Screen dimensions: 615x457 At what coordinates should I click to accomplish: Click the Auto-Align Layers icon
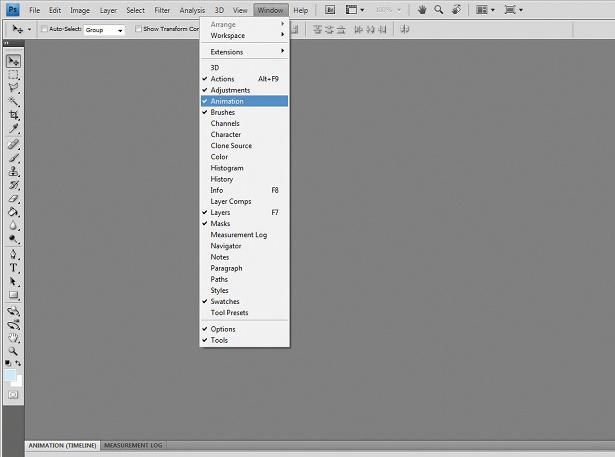[405, 29]
